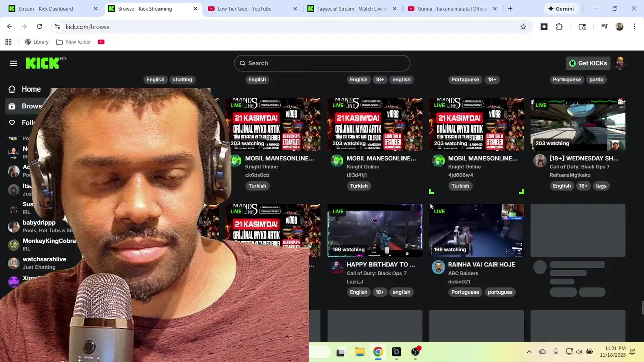
Task: Click Knight Online category above t83d4fj1
Action: 363,167
